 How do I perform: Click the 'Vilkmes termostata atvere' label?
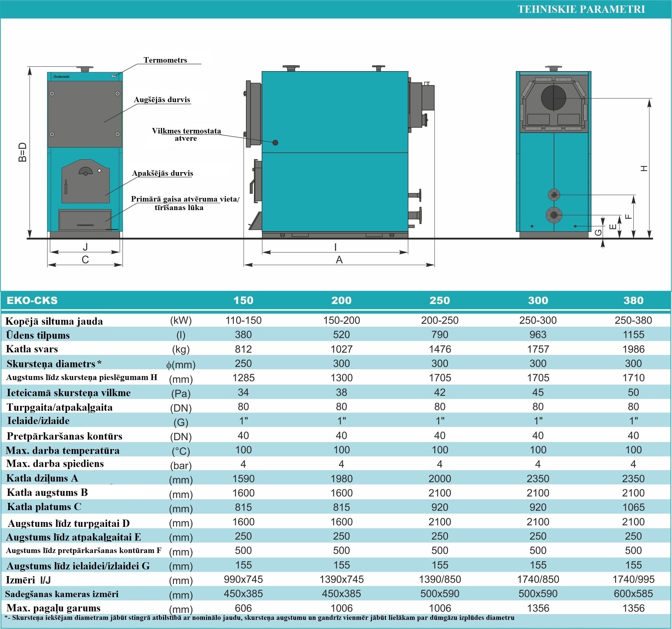186,135
